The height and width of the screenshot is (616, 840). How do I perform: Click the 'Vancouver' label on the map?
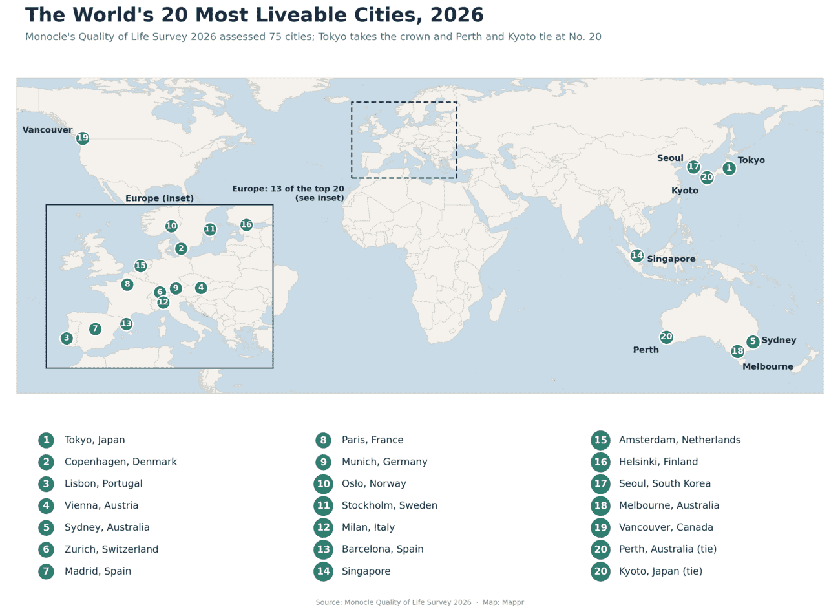(47, 130)
